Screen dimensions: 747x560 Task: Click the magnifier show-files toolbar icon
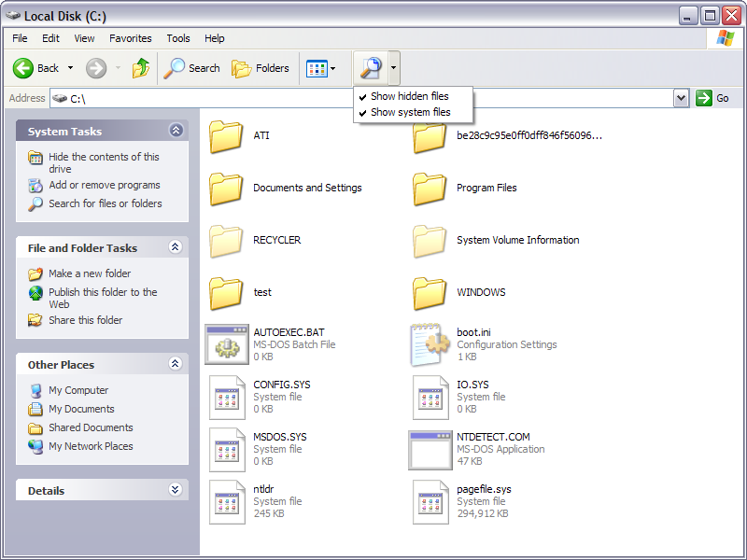pos(371,68)
